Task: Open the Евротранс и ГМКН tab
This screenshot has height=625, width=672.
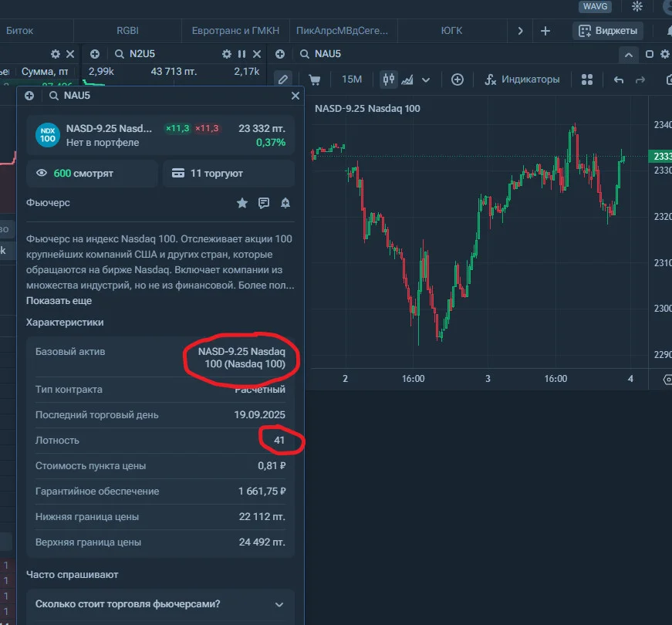Action: click(x=235, y=31)
